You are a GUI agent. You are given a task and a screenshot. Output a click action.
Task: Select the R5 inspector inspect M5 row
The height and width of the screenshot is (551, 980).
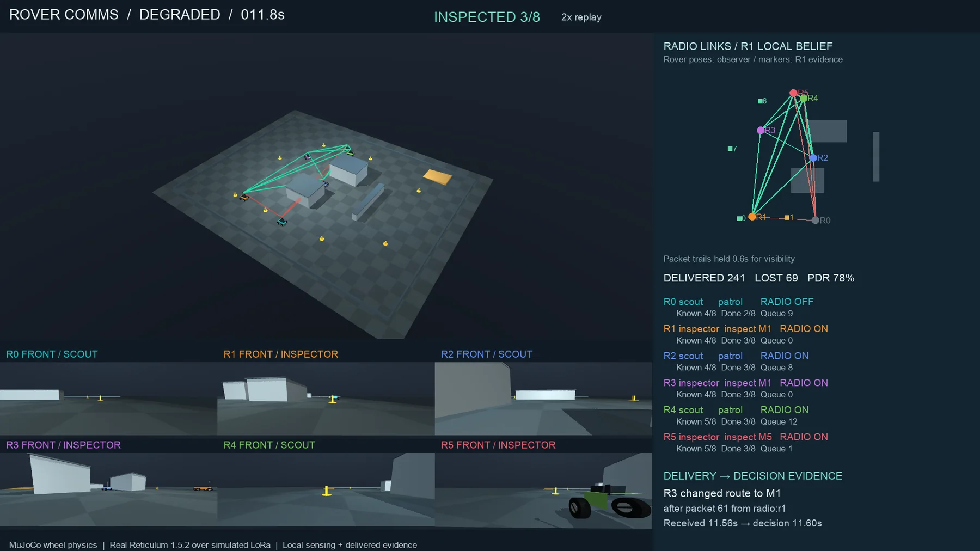[x=745, y=437]
